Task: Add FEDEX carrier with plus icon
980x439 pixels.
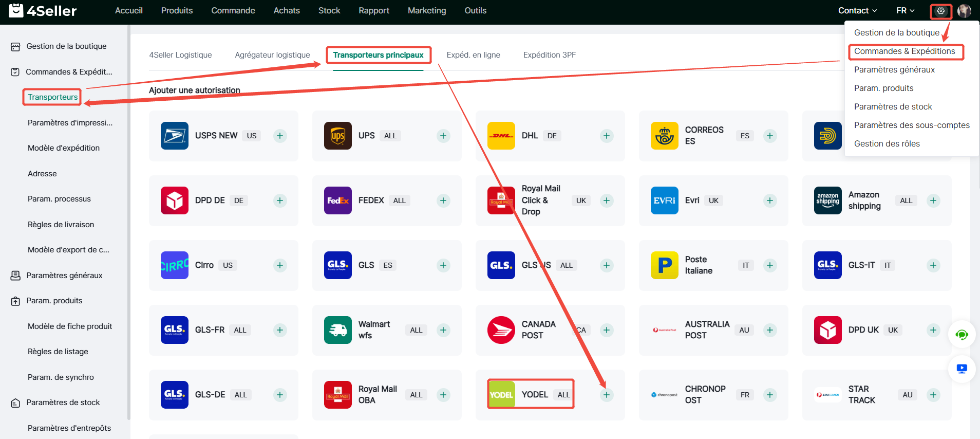Action: click(443, 200)
